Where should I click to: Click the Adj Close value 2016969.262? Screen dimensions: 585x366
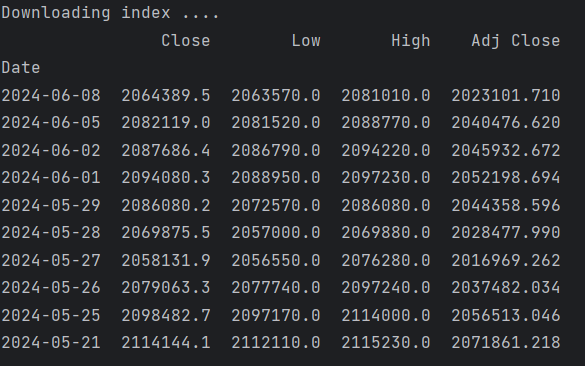[x=506, y=260]
